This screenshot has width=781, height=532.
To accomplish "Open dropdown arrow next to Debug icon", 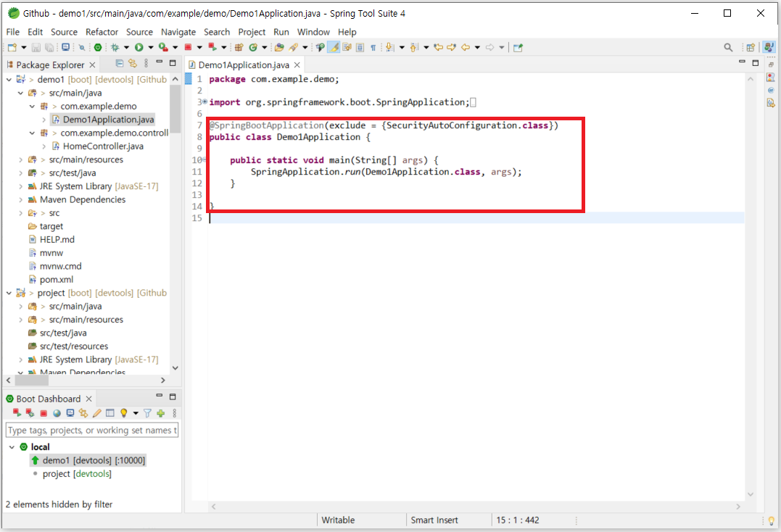I will pos(126,47).
